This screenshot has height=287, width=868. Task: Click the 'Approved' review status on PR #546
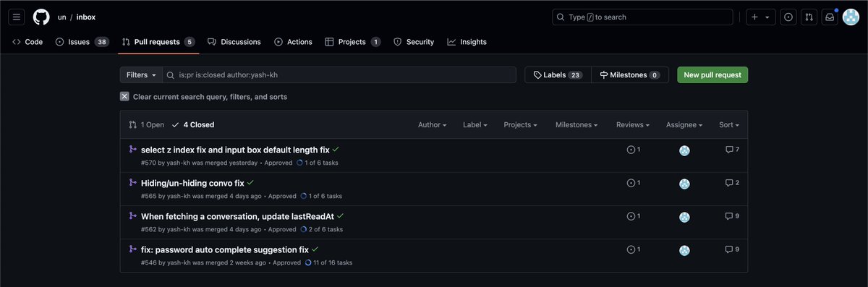[286, 262]
